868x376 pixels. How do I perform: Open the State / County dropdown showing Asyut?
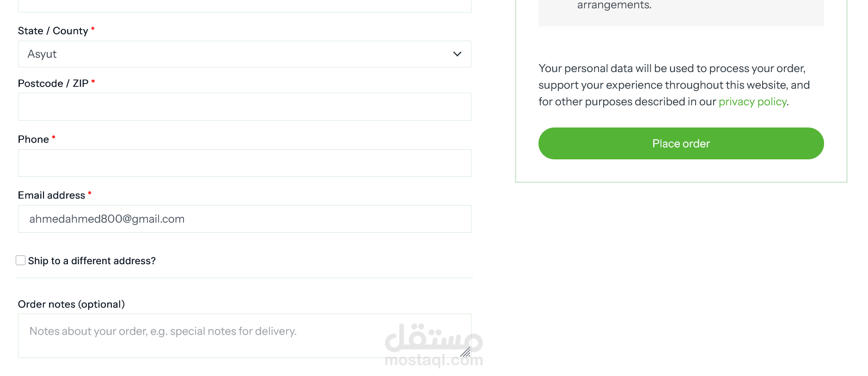[245, 54]
